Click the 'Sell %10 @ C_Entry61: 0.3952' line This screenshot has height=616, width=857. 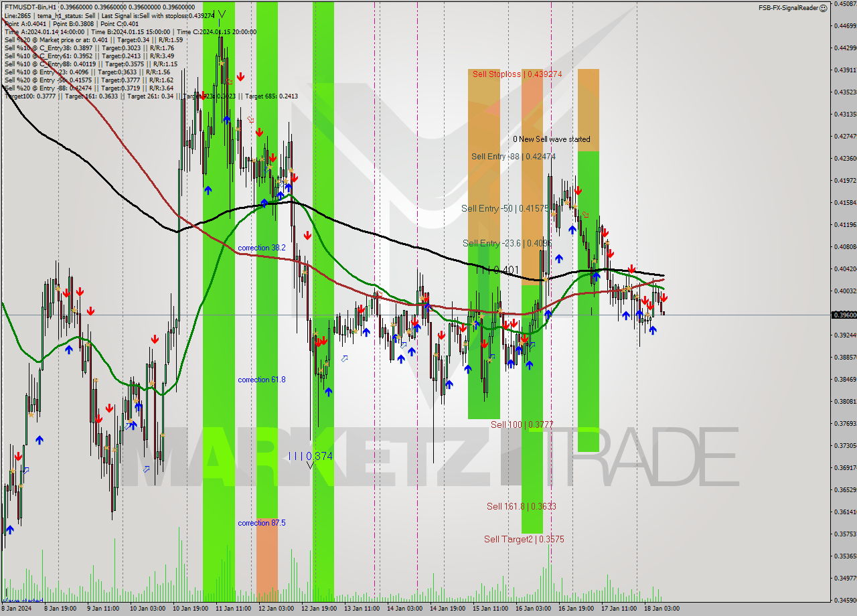point(88,56)
